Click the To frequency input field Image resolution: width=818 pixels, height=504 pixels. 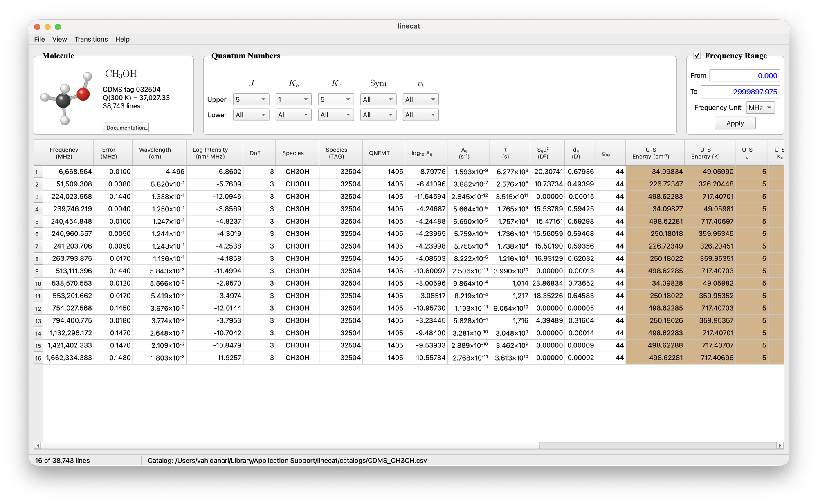click(740, 92)
